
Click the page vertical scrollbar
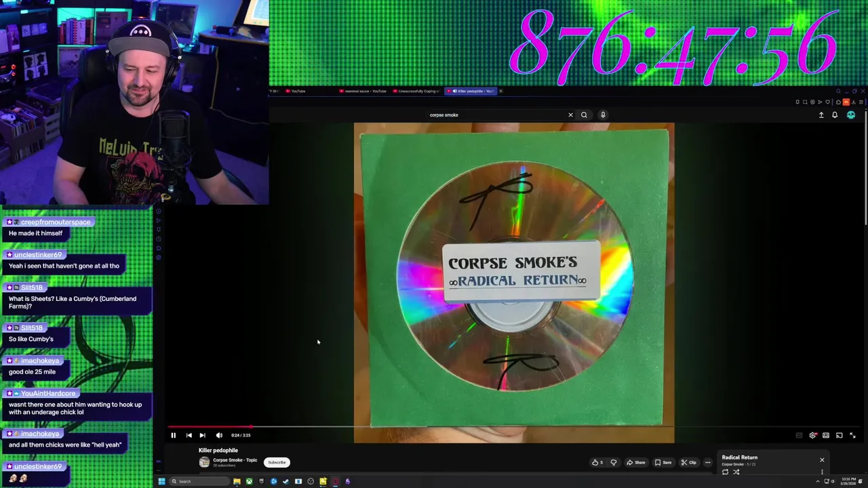(865, 169)
